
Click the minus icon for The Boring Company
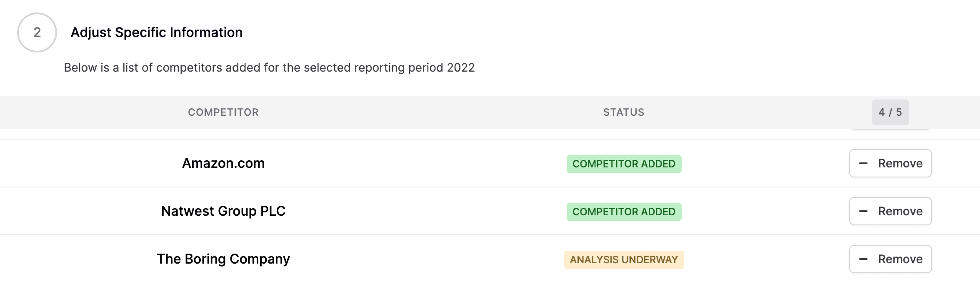[863, 259]
